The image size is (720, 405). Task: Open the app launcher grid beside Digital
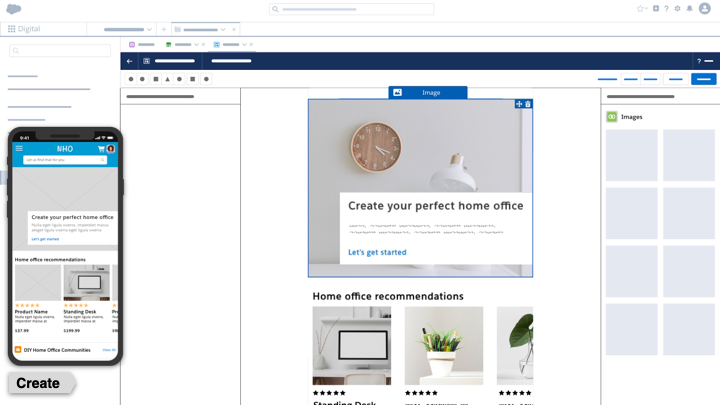click(11, 29)
